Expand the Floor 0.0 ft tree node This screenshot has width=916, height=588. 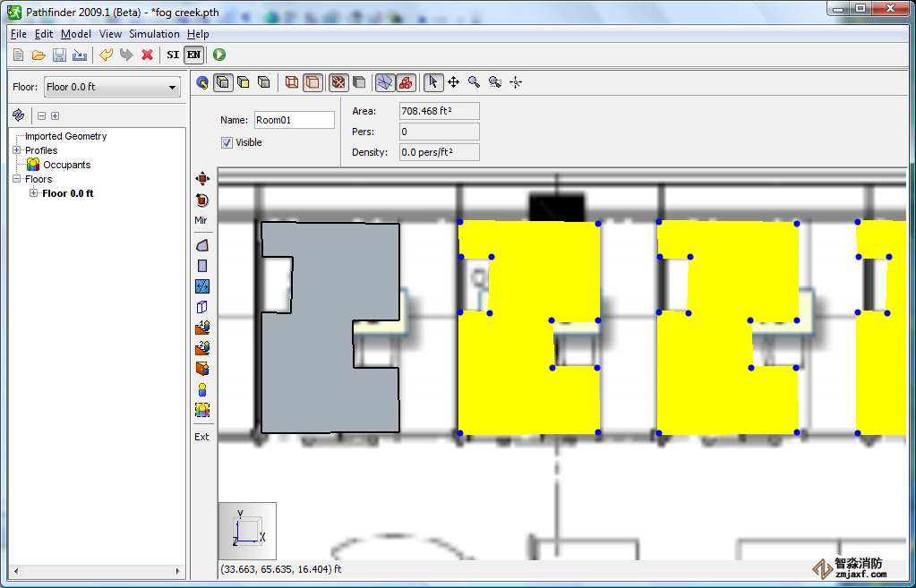(34, 193)
